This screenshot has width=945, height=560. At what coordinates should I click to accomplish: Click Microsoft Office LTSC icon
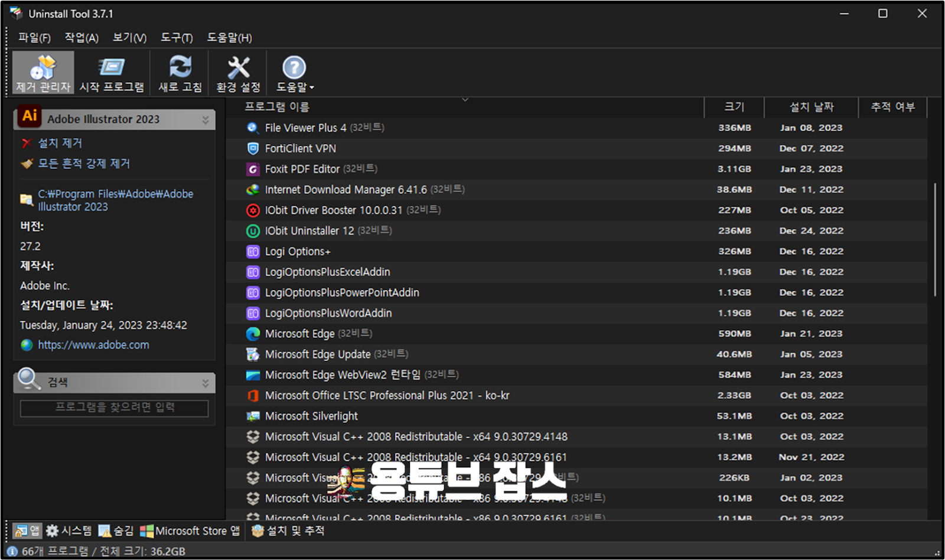[x=253, y=396]
